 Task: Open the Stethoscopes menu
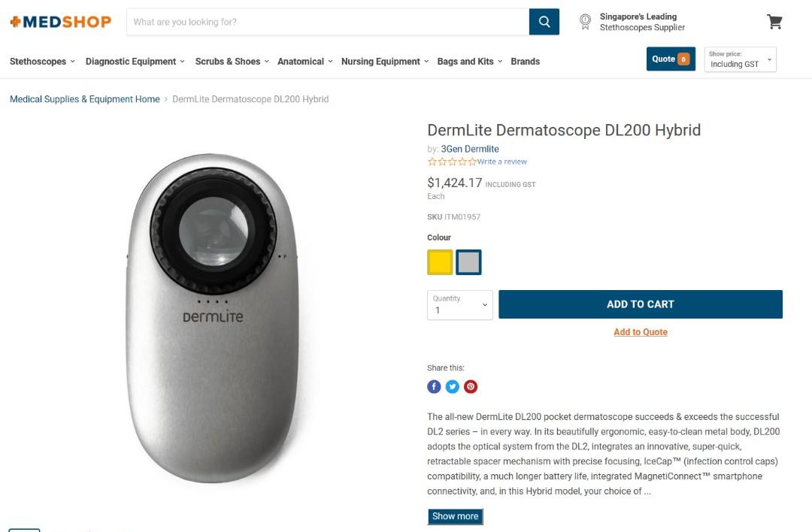tap(38, 62)
